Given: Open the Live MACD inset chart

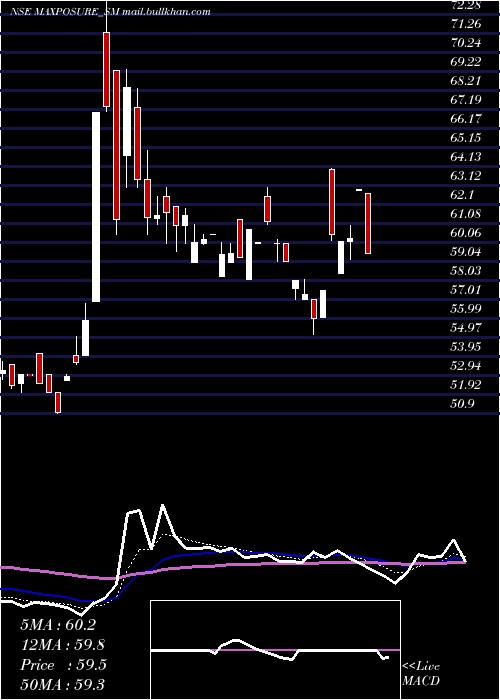Looking at the screenshot, I should tap(275, 650).
